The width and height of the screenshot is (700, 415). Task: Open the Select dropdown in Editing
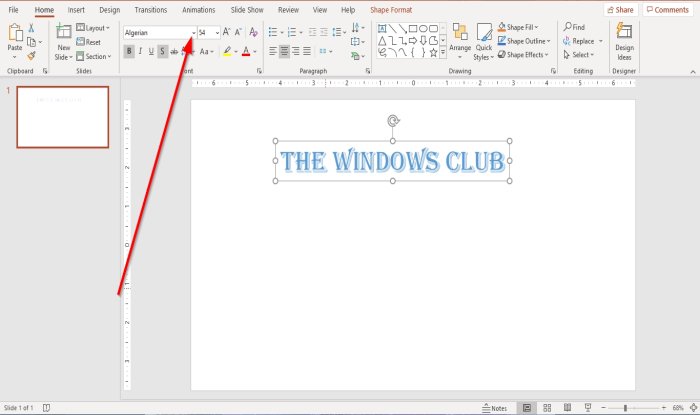point(579,55)
